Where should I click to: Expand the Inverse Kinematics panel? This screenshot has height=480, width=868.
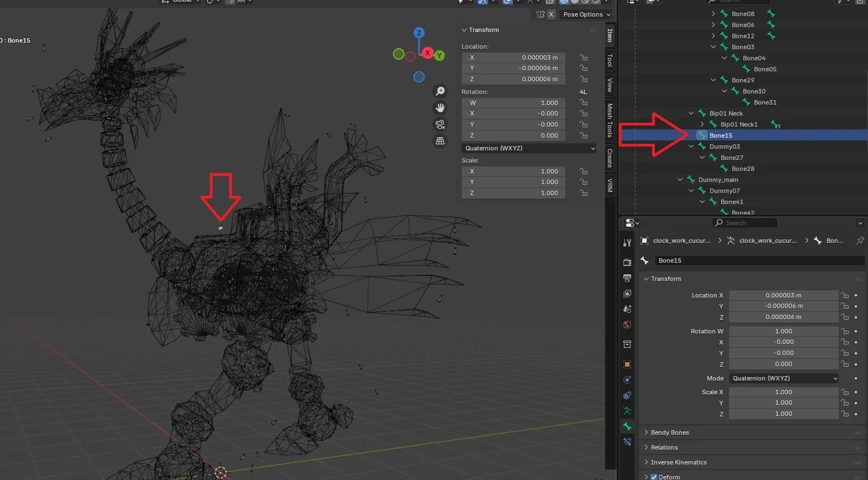click(646, 462)
